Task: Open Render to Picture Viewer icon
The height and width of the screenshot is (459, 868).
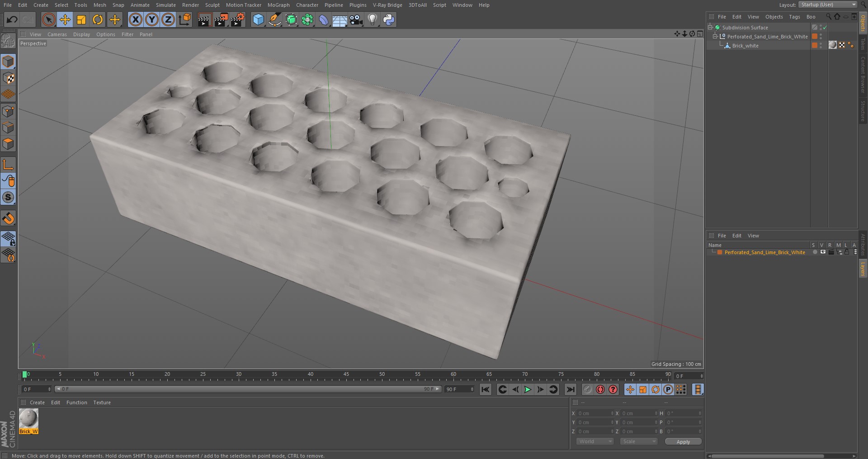Action: click(x=221, y=19)
